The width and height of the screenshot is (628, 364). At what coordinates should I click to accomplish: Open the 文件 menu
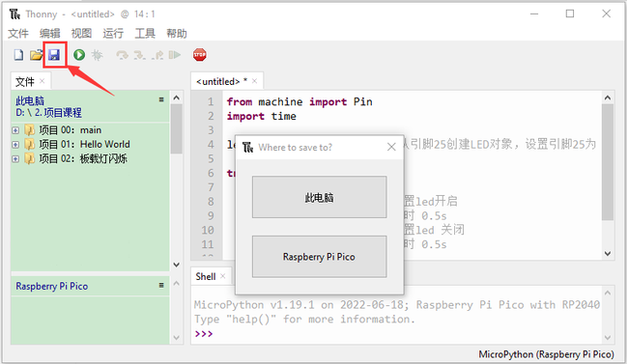(x=18, y=33)
